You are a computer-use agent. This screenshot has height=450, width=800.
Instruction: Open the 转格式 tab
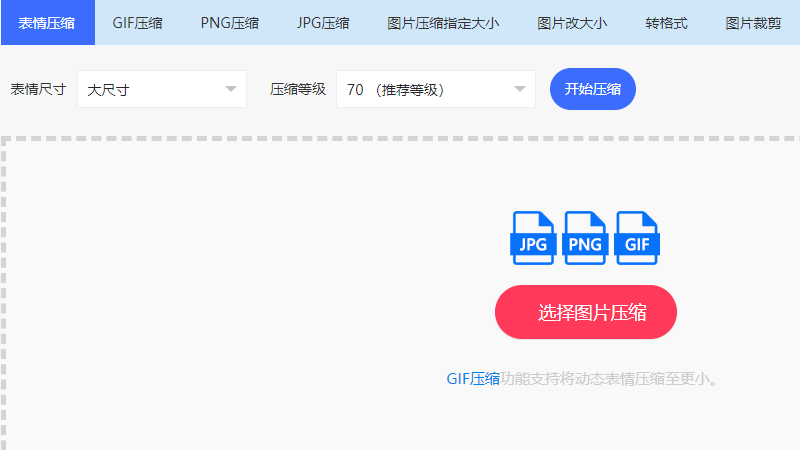tap(666, 23)
